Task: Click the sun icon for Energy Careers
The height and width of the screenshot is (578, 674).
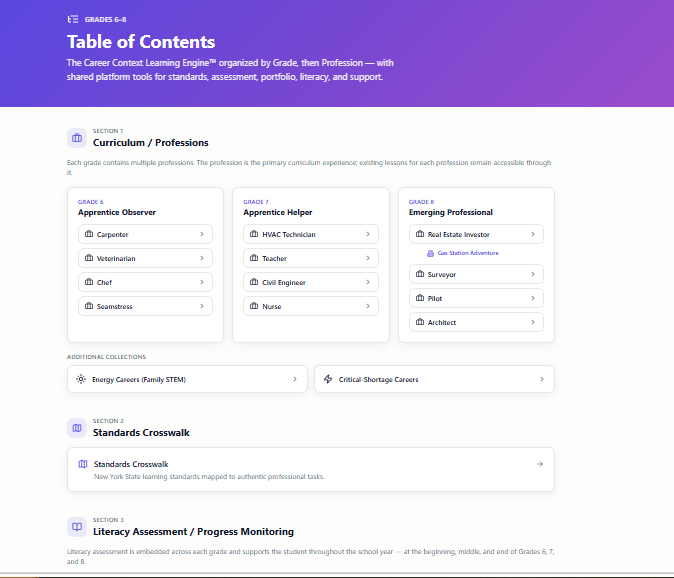Action: (x=81, y=379)
